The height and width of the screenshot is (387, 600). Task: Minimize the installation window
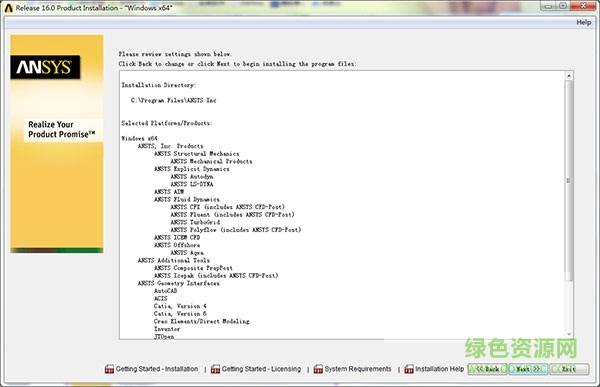548,6
